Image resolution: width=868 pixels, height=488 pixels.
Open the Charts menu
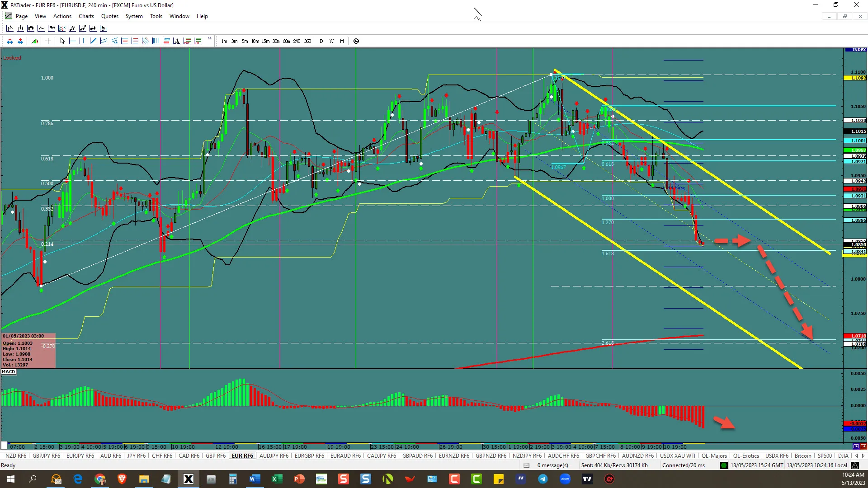point(86,16)
